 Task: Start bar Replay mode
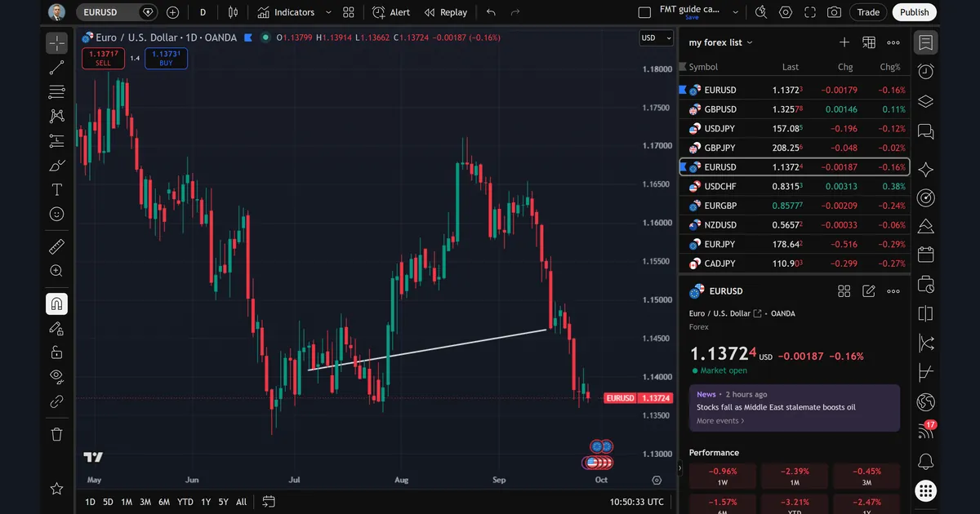coord(446,12)
